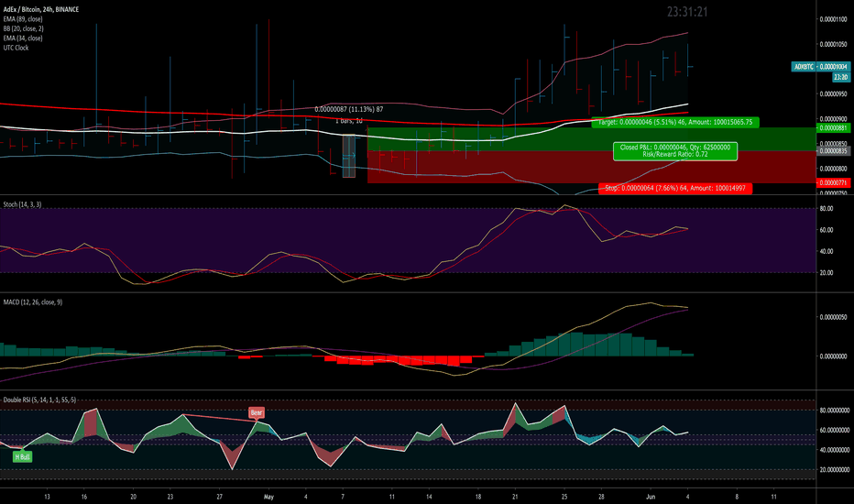Image resolution: width=854 pixels, height=504 pixels.
Task: Click the 18 date axis label
Action: pyautogui.click(x=478, y=497)
